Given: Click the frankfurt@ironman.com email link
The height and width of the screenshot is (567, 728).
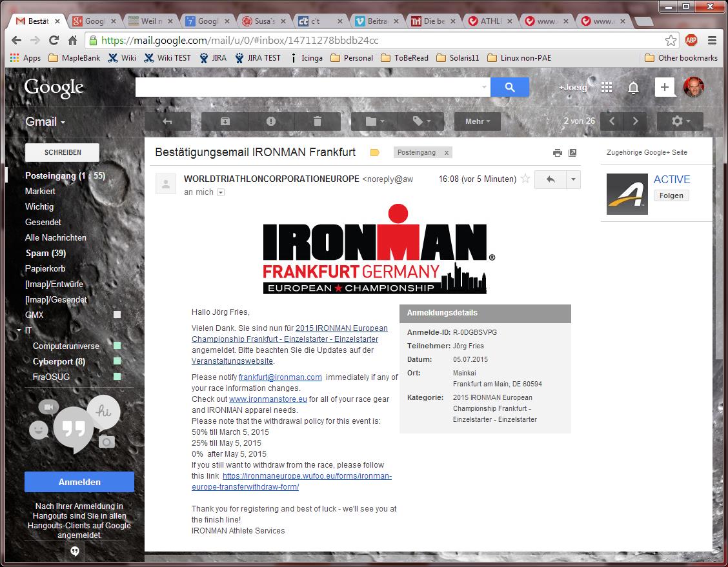Looking at the screenshot, I should coord(280,377).
